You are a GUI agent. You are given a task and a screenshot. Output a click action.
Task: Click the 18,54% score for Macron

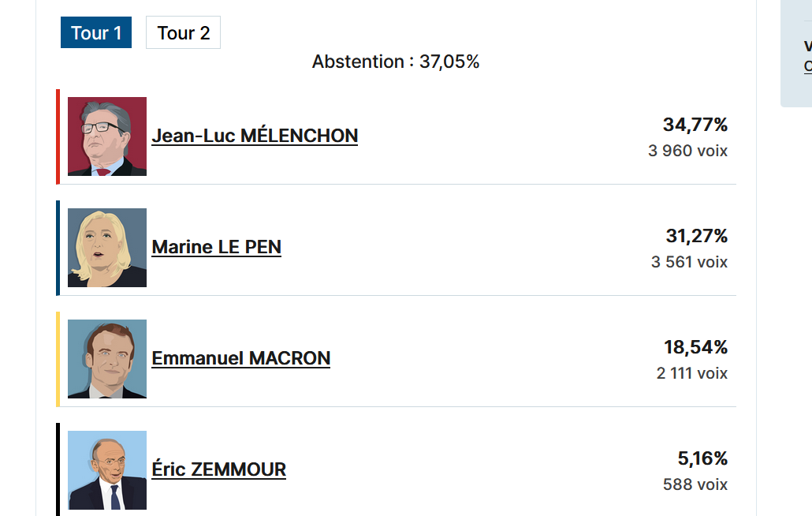tap(695, 347)
